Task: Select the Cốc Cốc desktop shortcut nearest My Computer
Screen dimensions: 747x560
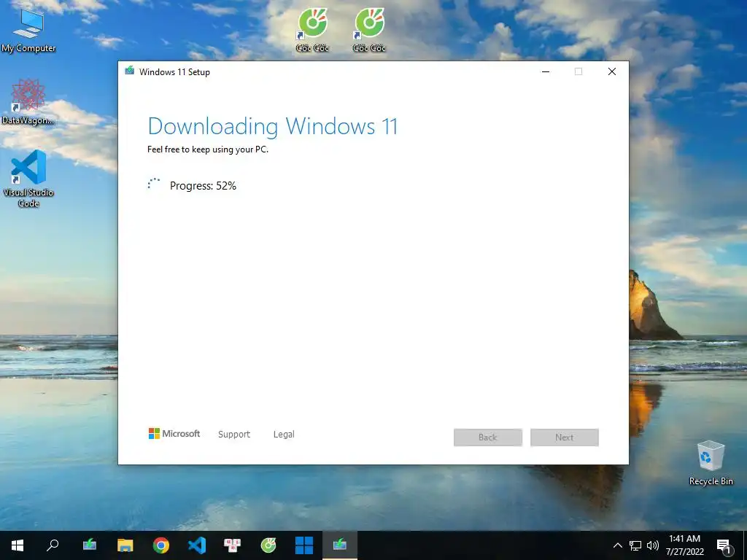Action: [312, 30]
